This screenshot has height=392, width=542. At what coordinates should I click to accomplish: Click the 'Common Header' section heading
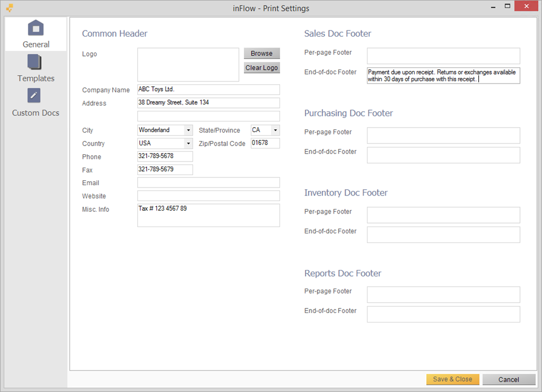coord(115,33)
